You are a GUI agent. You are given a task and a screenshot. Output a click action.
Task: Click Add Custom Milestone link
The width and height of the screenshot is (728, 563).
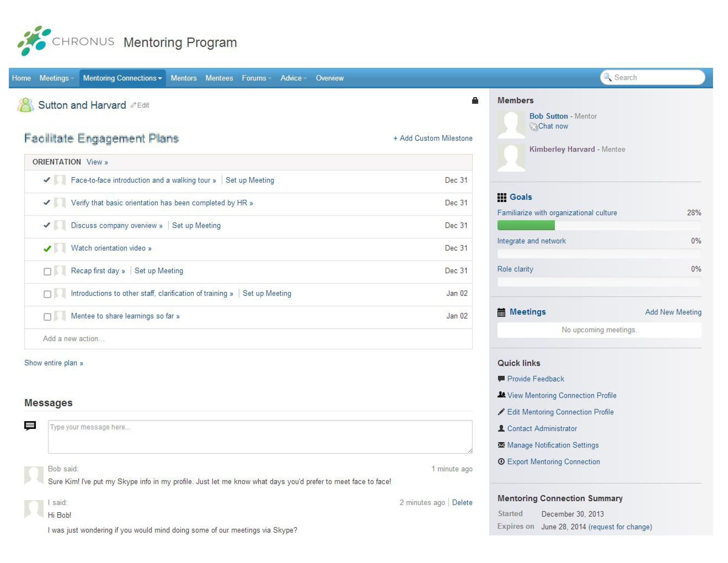[x=433, y=138]
